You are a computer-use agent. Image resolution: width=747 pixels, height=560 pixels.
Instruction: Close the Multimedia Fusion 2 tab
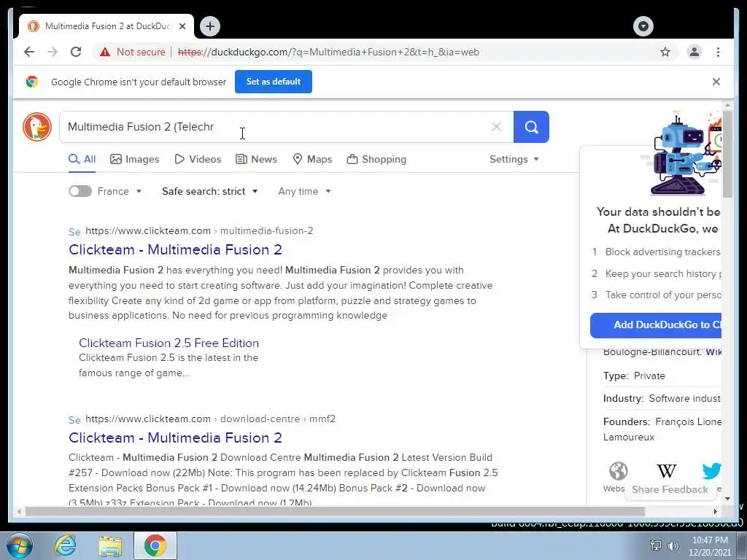pos(182,26)
